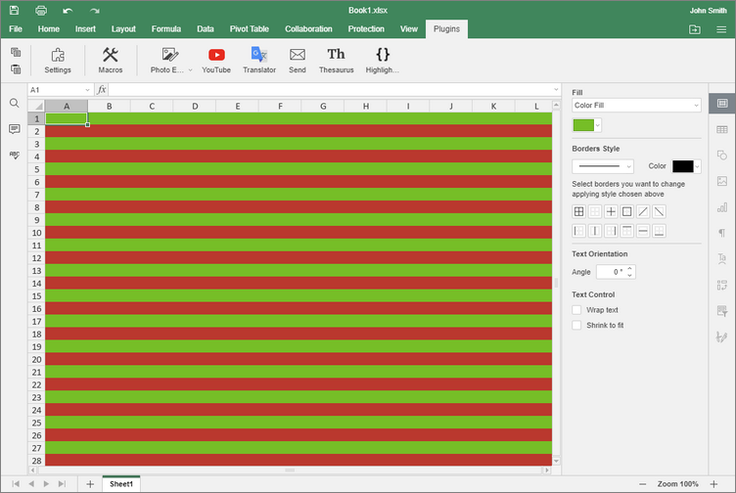The width and height of the screenshot is (736, 493).
Task: Open plugin Settings
Action: (58, 61)
